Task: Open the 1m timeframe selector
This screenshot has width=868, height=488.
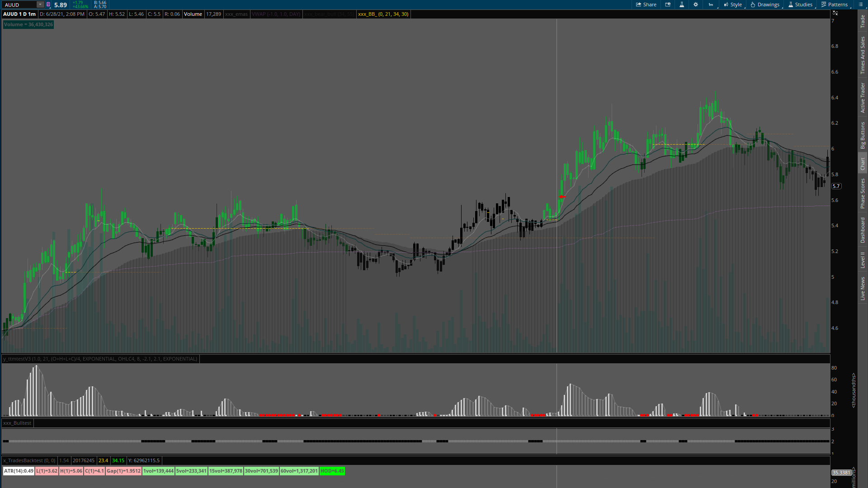Action: 711,5
